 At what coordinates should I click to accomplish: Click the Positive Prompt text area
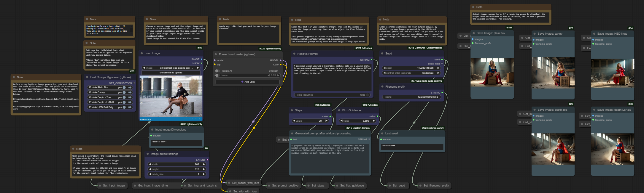click(x=332, y=77)
